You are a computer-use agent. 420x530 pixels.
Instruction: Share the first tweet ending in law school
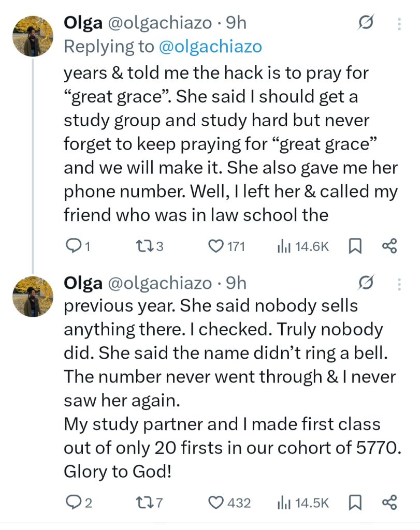click(388, 247)
